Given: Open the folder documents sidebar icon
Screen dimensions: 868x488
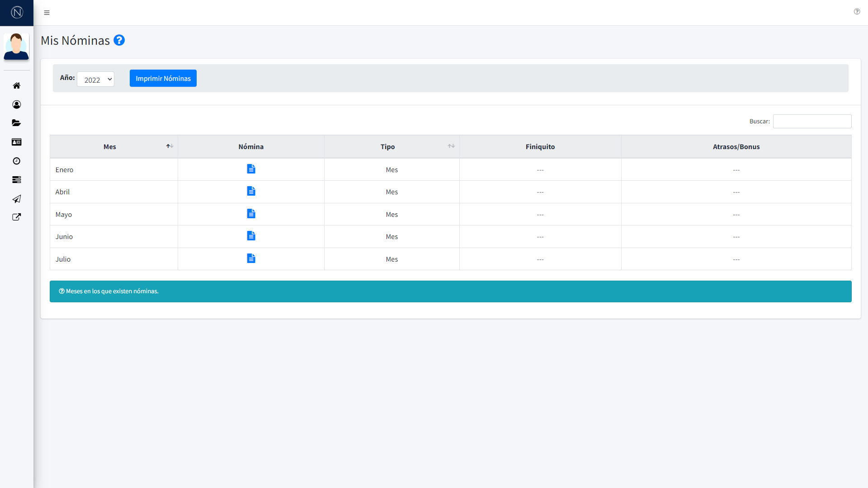Looking at the screenshot, I should (x=17, y=123).
